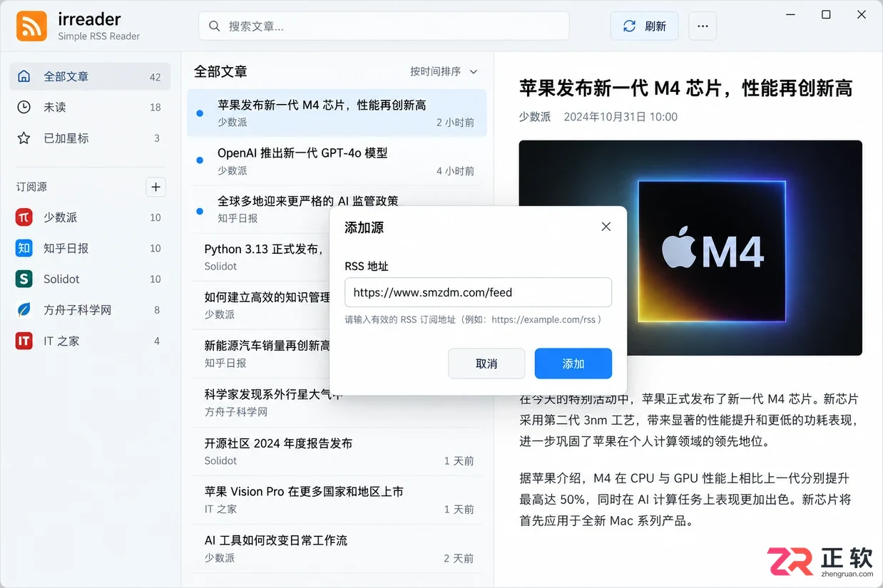Click the sort dropdown chevron arrow
883x588 pixels.
[473, 71]
